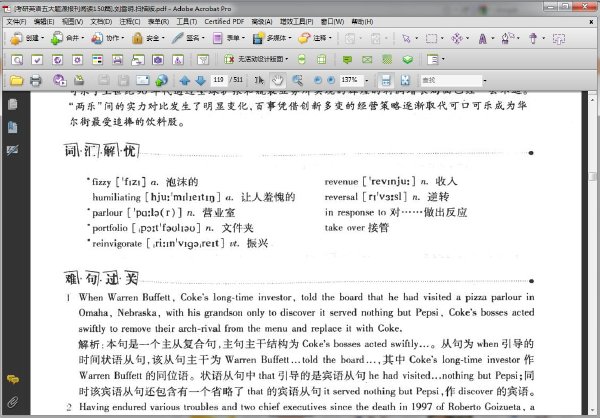Go to previous page with up arrow
Screen dimensions: 600x418
click(185, 80)
